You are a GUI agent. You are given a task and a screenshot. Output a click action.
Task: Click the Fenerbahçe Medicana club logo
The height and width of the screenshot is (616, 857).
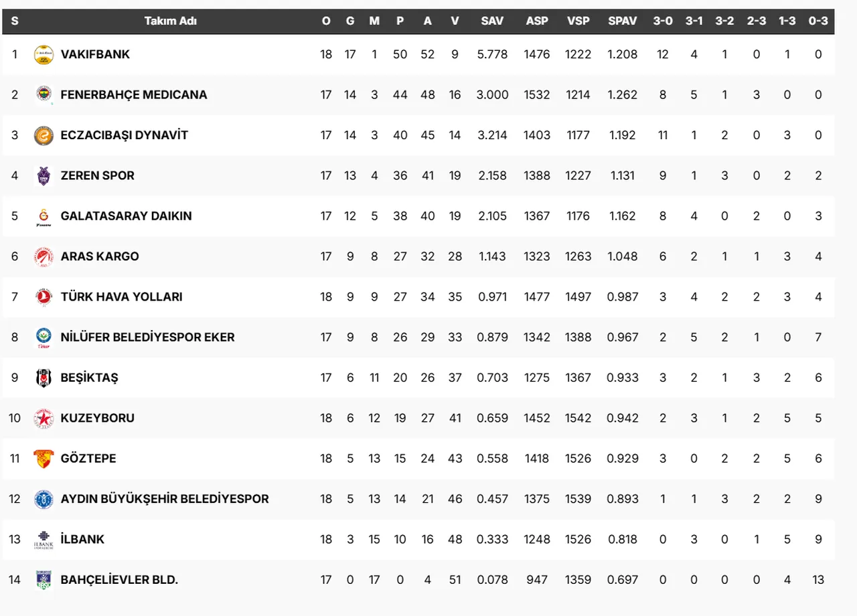[x=44, y=95]
